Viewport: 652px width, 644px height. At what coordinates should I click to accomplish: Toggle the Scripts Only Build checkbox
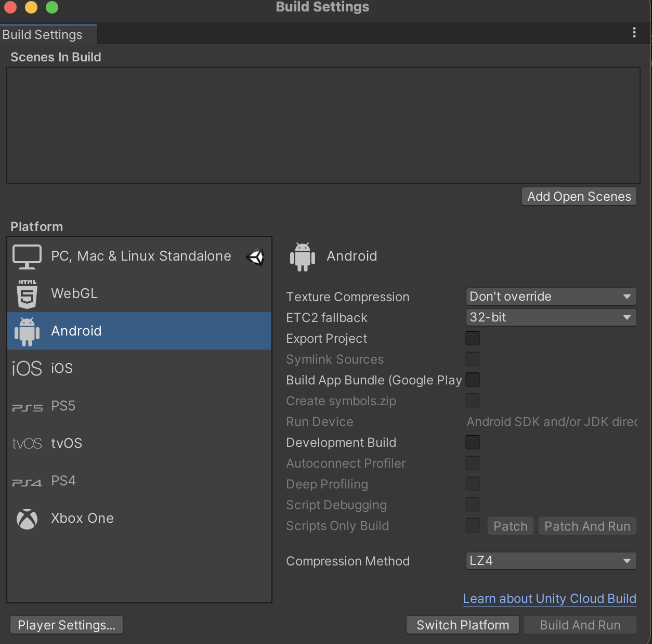[x=473, y=525]
